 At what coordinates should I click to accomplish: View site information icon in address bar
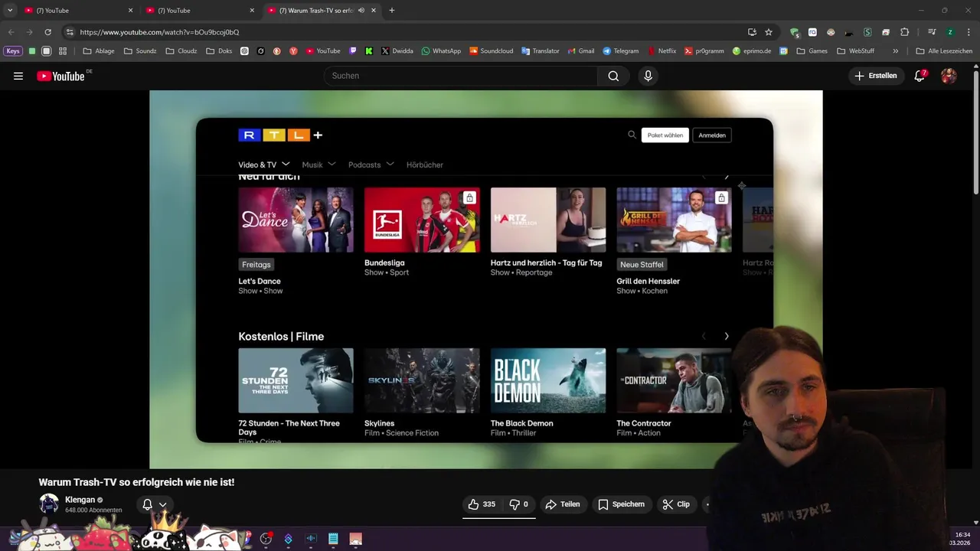tap(70, 32)
